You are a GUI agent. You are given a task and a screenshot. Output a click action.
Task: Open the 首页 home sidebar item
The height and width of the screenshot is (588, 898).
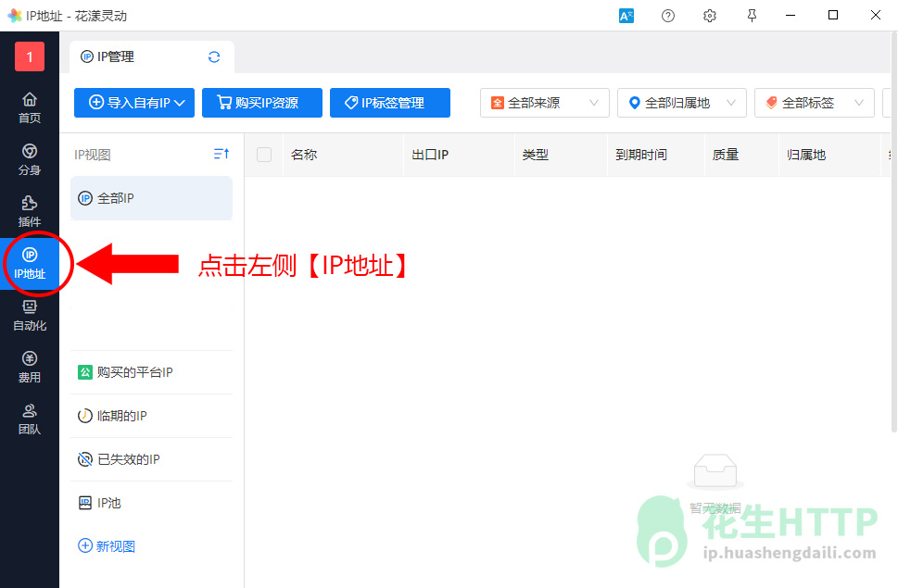tap(30, 107)
